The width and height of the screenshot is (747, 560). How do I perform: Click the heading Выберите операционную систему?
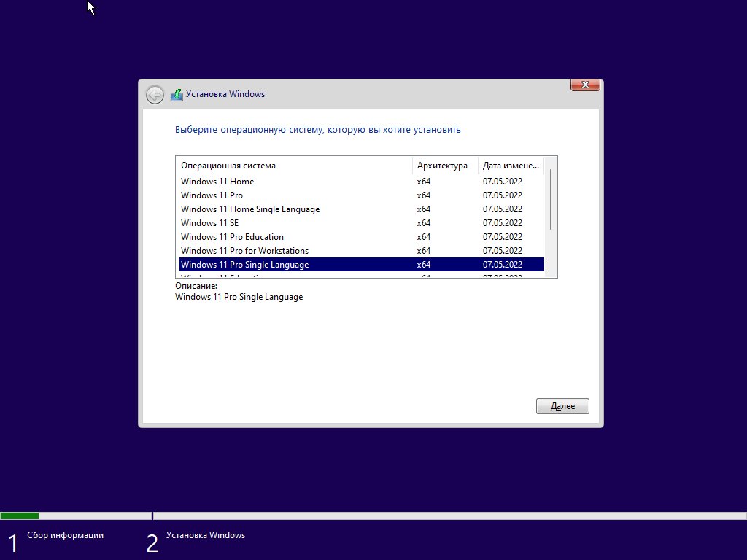point(318,130)
